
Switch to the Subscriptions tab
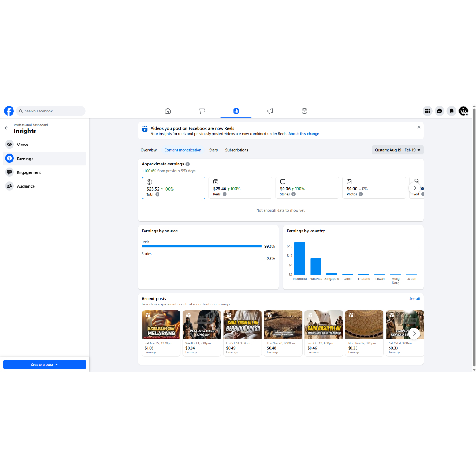237,150
